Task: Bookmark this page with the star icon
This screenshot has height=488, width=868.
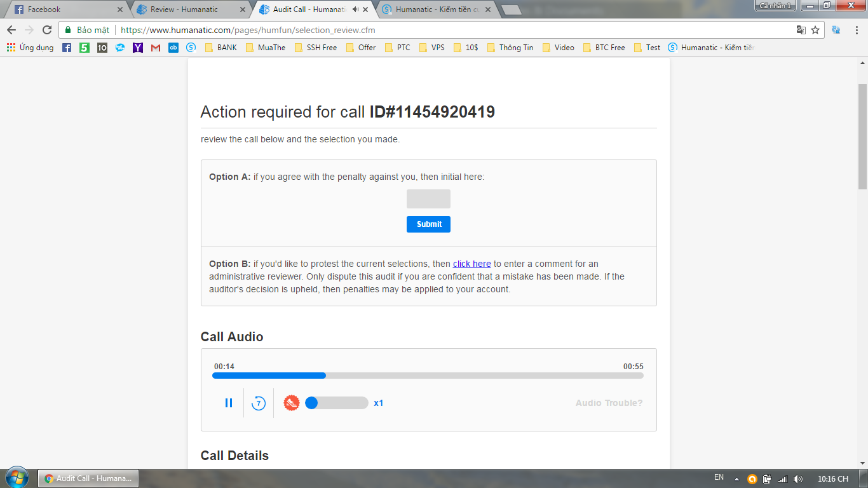Action: [x=815, y=30]
